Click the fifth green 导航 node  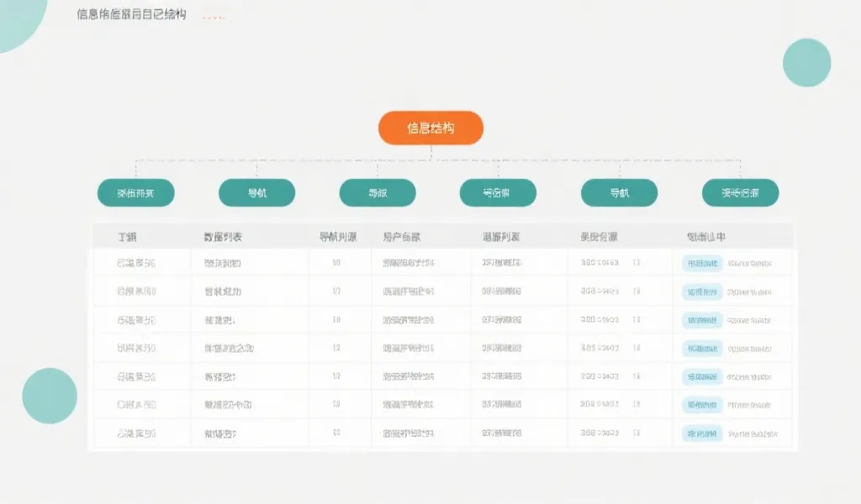click(x=620, y=192)
